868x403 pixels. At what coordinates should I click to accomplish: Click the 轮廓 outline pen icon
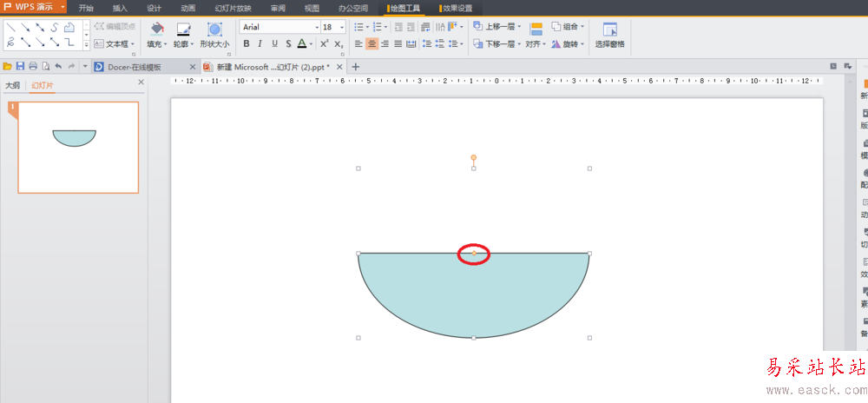(x=183, y=29)
